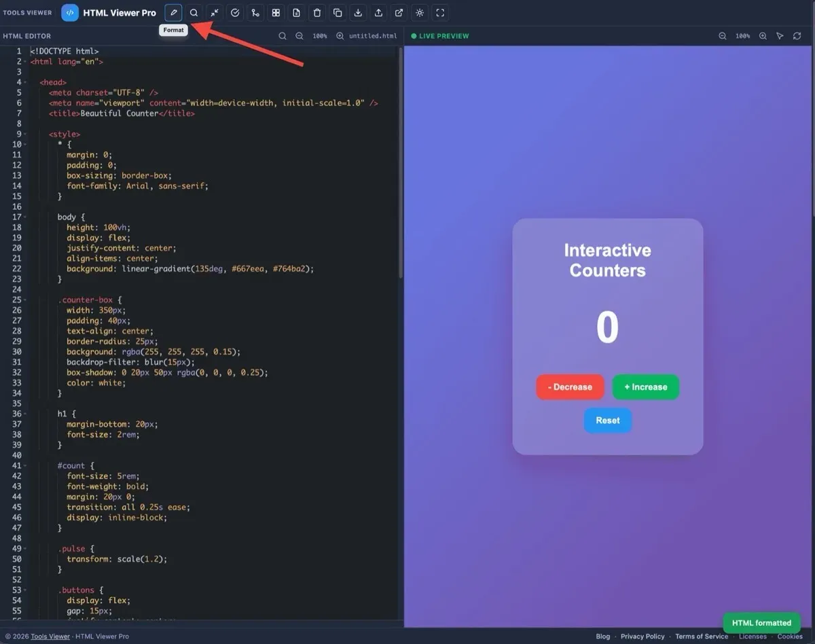Click the HTML formatted toast notification
This screenshot has width=815, height=644.
point(761,623)
